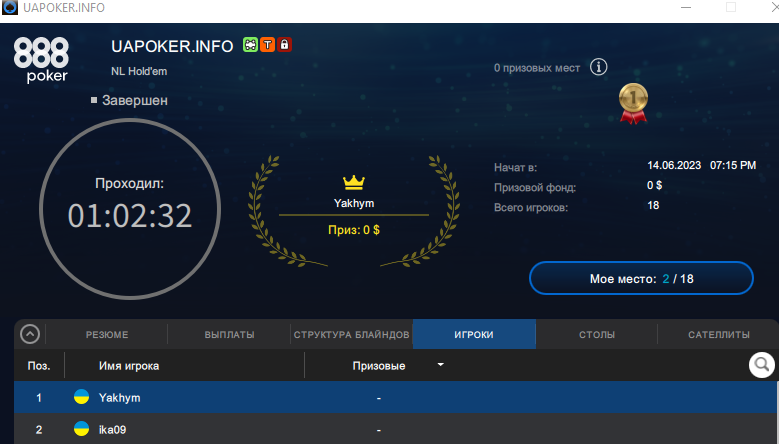
Task: Open player search magnifier
Action: pos(762,365)
